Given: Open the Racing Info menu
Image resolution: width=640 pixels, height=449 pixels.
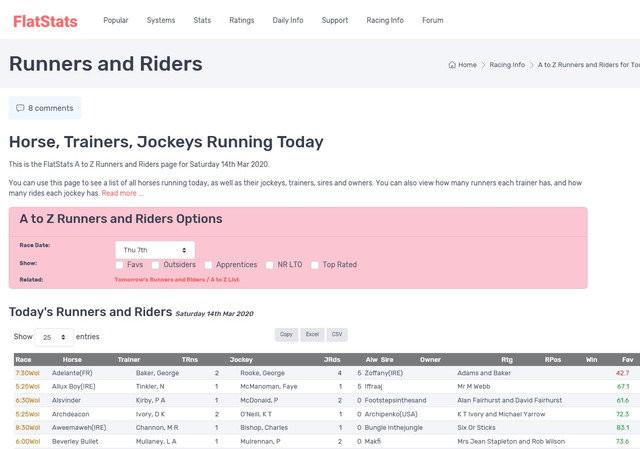Looking at the screenshot, I should (385, 20).
